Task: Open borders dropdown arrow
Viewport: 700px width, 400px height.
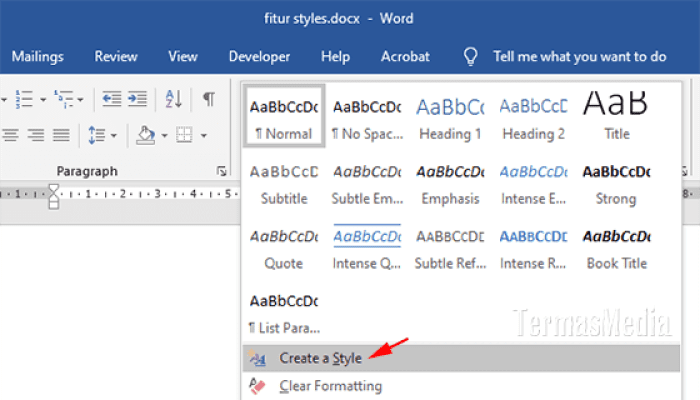Action: pyautogui.click(x=204, y=135)
